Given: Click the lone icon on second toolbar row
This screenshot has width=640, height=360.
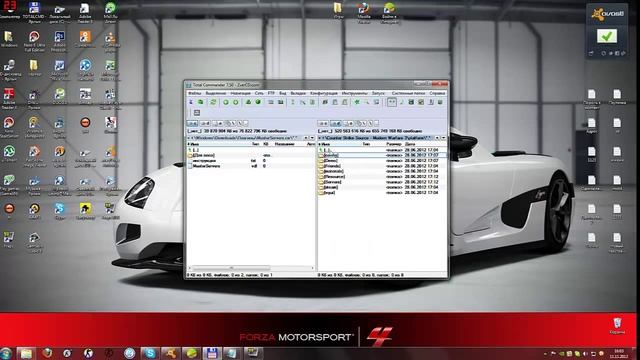Looking at the screenshot, I should [x=197, y=113].
